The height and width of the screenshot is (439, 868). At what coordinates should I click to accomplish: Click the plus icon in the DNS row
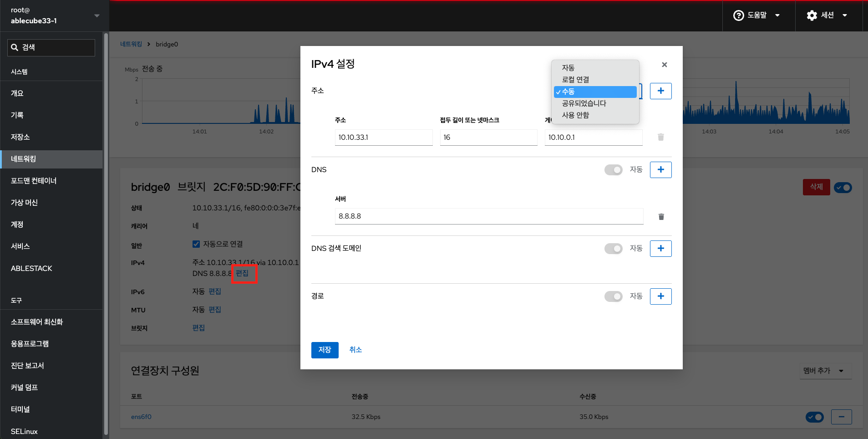[660, 170]
